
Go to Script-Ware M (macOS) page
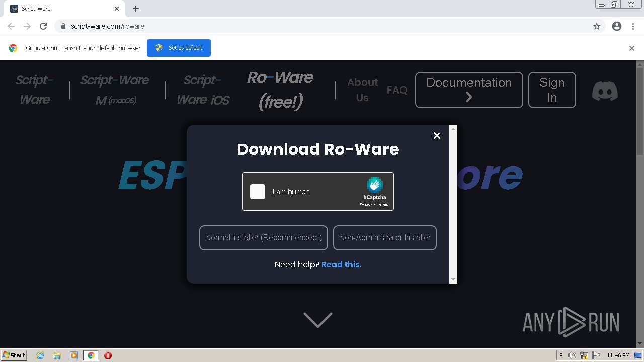[115, 90]
